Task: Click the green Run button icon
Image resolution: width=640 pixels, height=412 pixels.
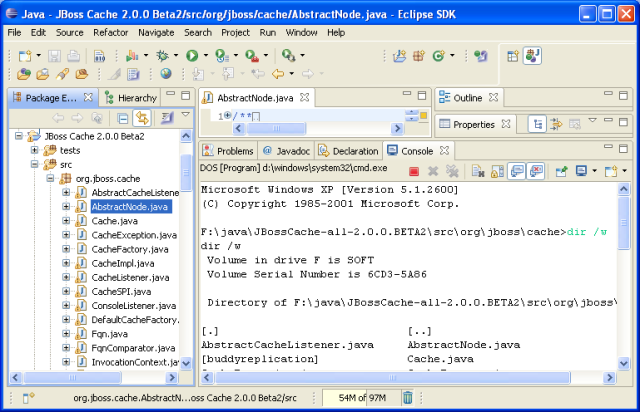Action: (x=192, y=56)
